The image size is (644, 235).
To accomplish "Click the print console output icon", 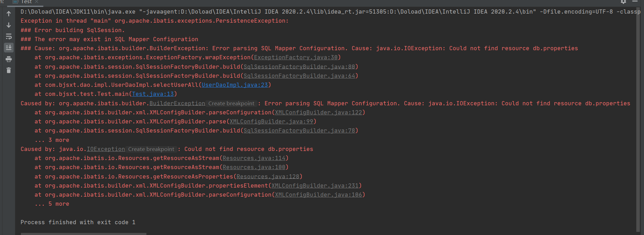I will pyautogui.click(x=9, y=59).
